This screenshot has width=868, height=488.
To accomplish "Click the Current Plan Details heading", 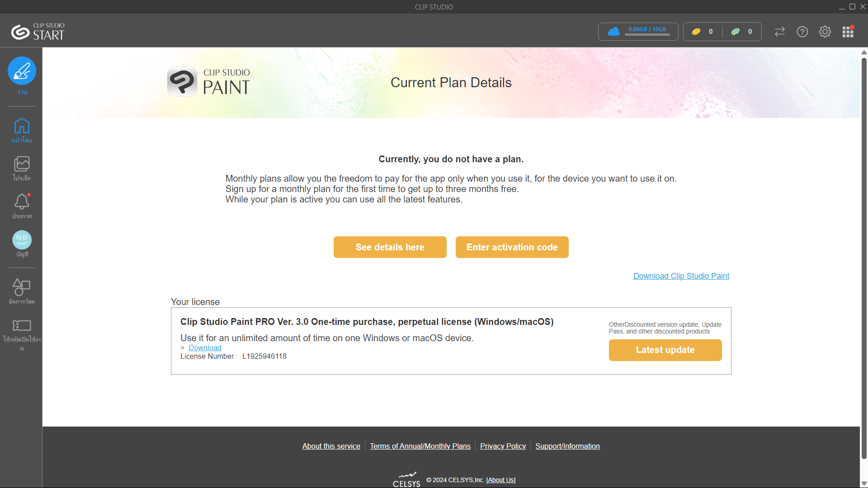I will tap(451, 83).
